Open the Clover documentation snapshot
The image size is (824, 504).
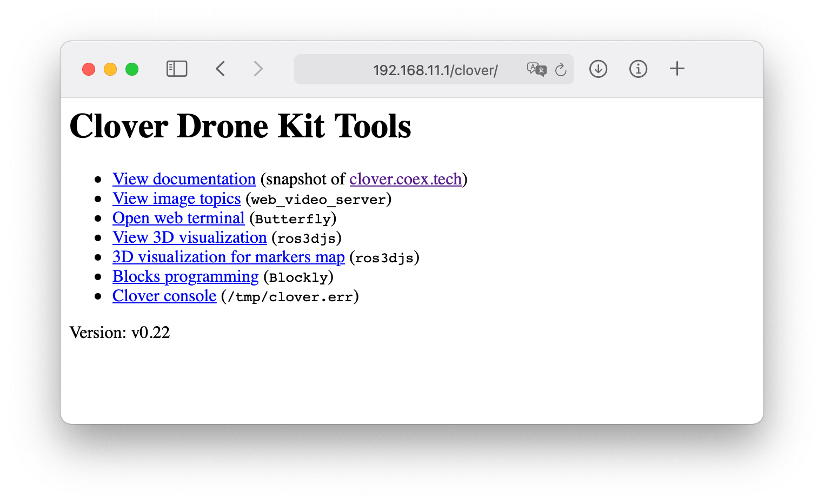184,179
